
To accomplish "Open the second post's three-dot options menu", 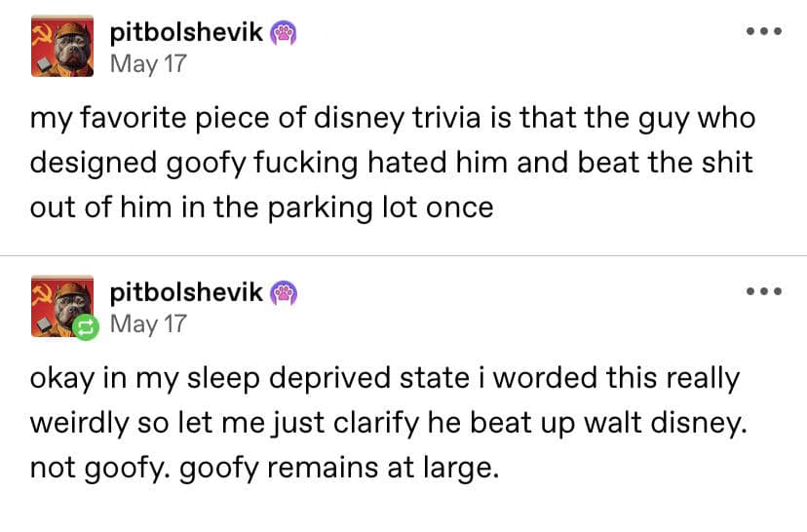I will 762,291.
